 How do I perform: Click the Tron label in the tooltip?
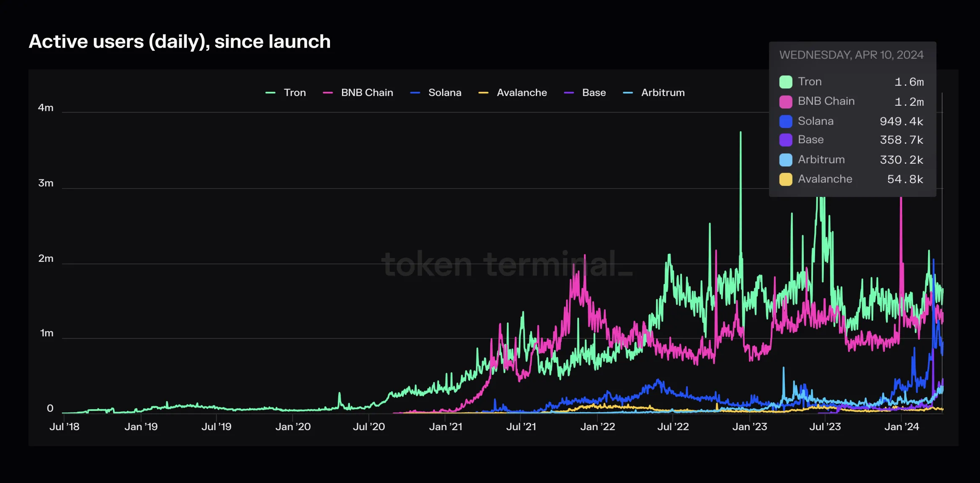(810, 82)
